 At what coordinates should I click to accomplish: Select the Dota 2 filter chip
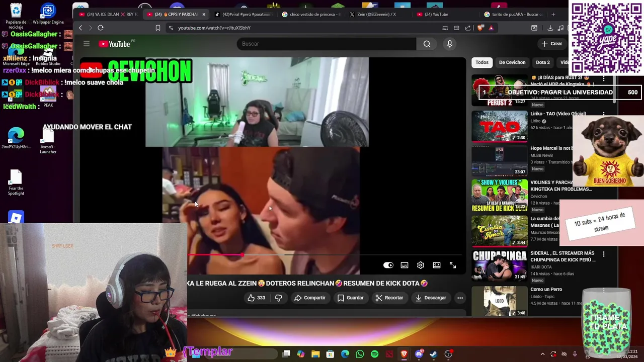click(x=543, y=62)
